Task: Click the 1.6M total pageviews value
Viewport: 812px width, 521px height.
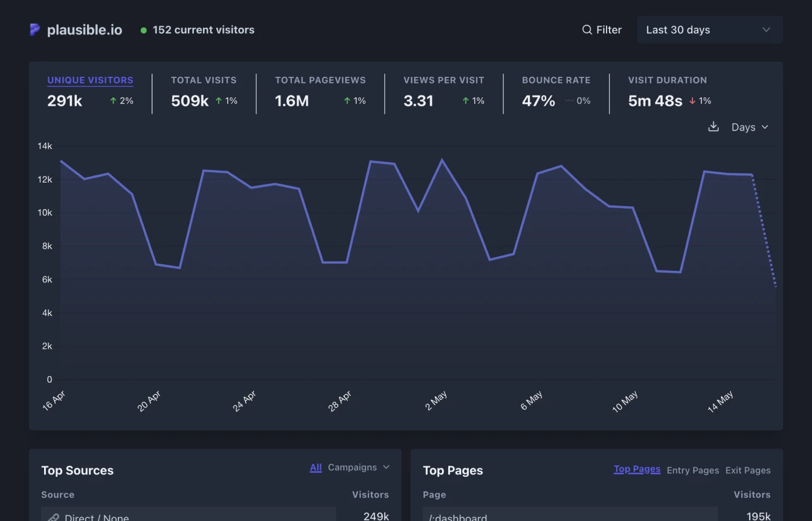Action: 292,101
